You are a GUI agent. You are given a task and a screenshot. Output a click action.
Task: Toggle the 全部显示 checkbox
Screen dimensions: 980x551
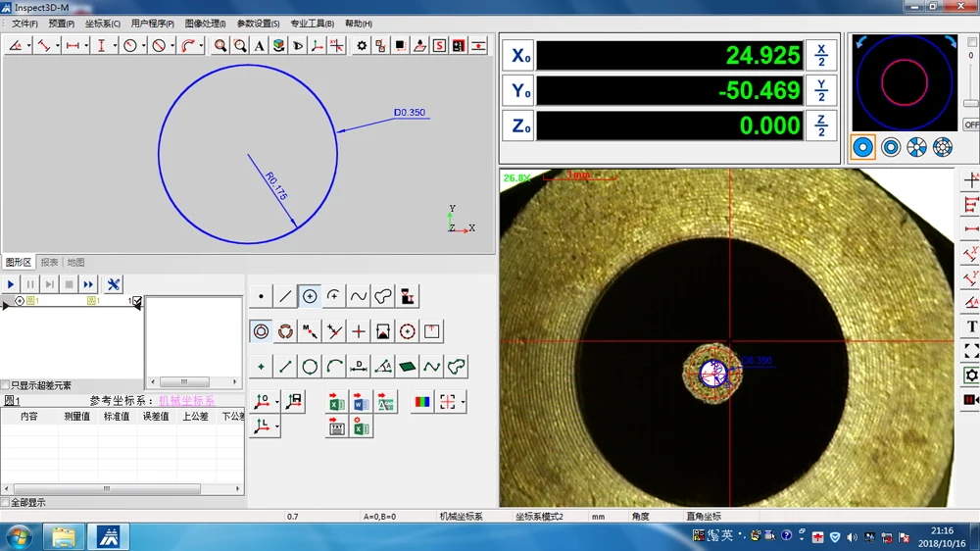(6, 502)
